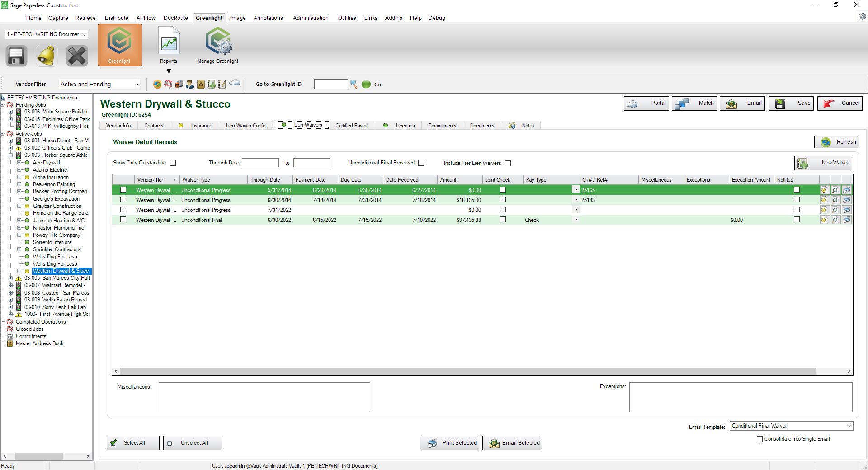Print the 7/31/2022 waiver row via printer icon
The width and height of the screenshot is (868, 470).
click(x=846, y=210)
